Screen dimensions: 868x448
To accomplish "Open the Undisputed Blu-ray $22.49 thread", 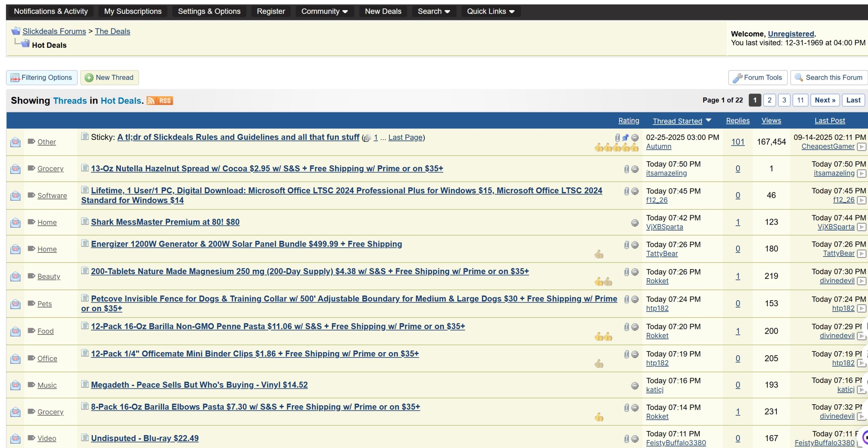I will click(x=145, y=438).
